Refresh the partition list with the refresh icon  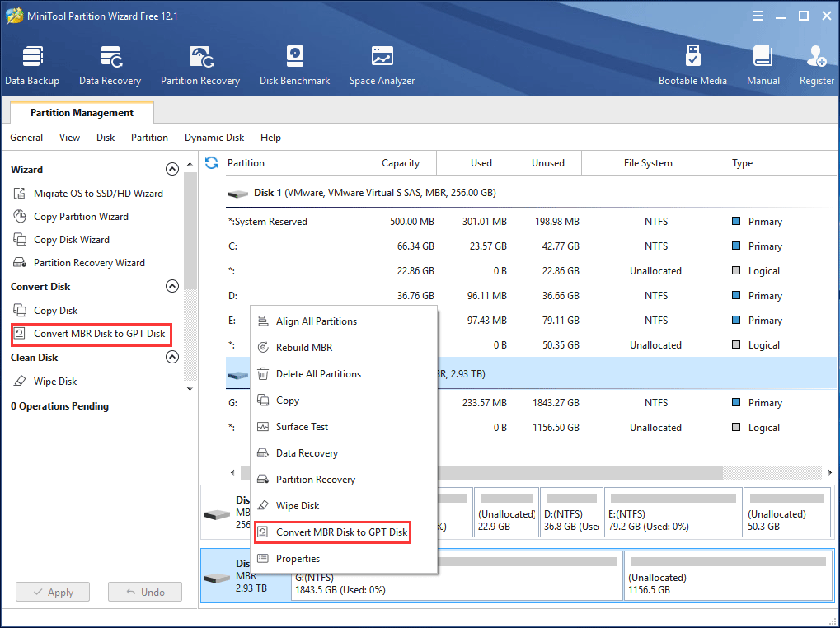tap(212, 162)
